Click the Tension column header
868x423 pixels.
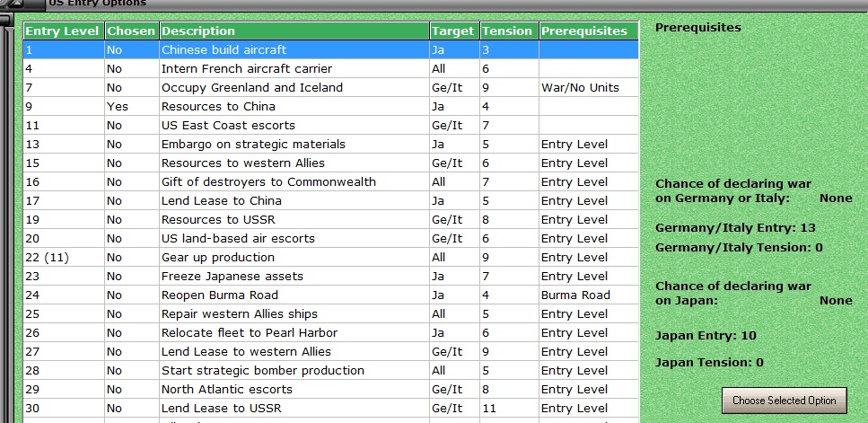pyautogui.click(x=509, y=31)
